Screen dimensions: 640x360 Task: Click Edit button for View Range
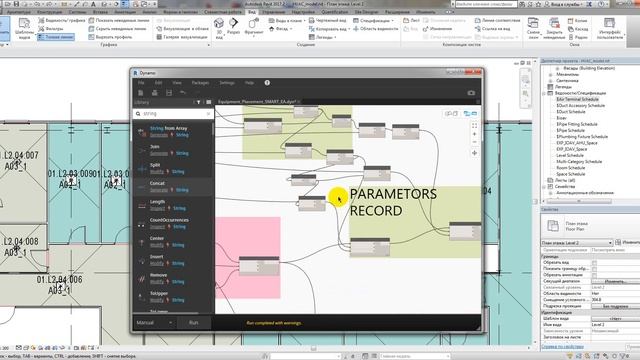tap(615, 281)
